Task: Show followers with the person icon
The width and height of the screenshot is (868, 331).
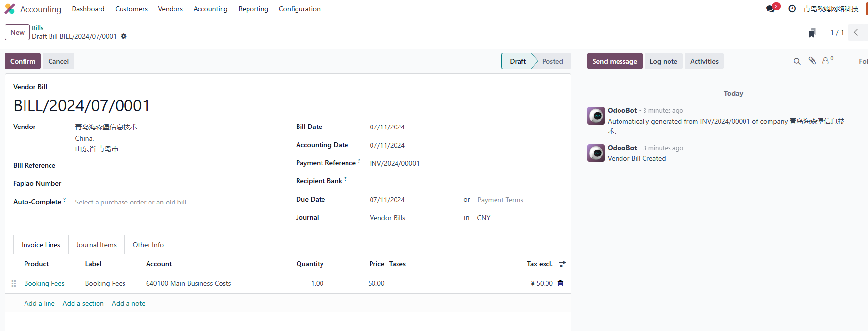Action: (x=826, y=61)
